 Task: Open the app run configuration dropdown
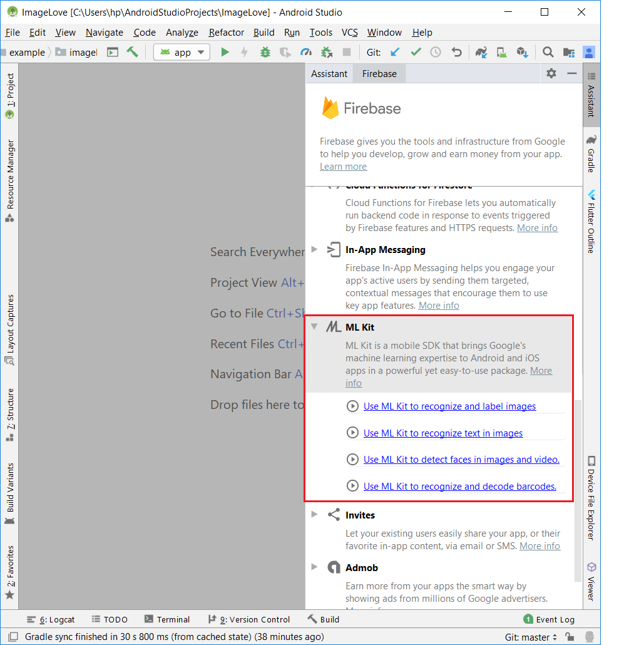[181, 53]
